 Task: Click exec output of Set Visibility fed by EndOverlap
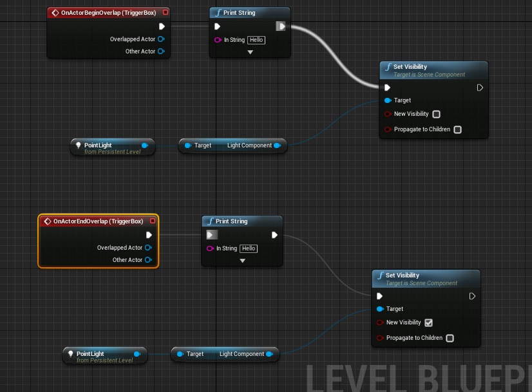tap(472, 296)
